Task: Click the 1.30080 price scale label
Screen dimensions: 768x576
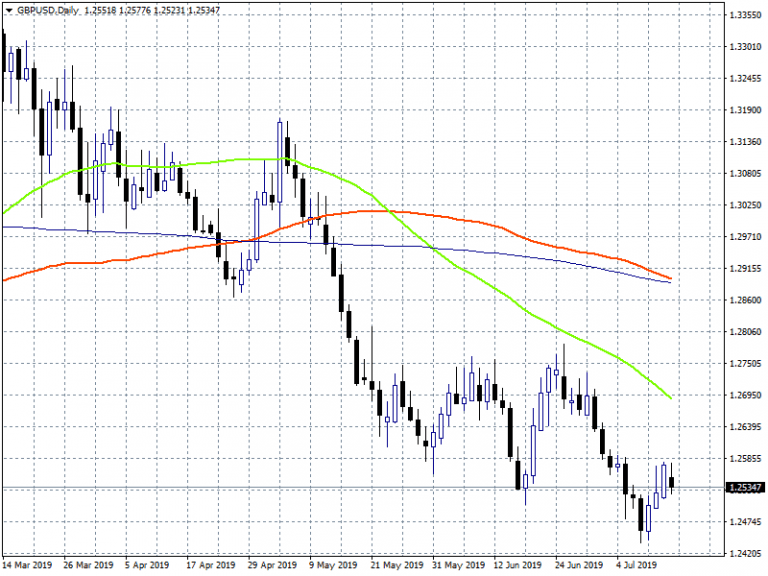Action: tap(744, 174)
